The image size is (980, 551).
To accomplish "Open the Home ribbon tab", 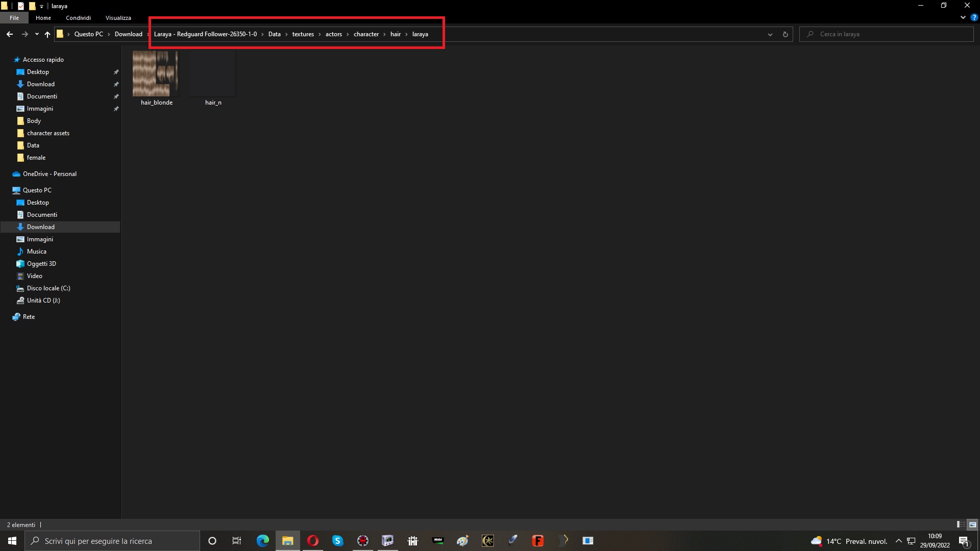I will tap(43, 17).
